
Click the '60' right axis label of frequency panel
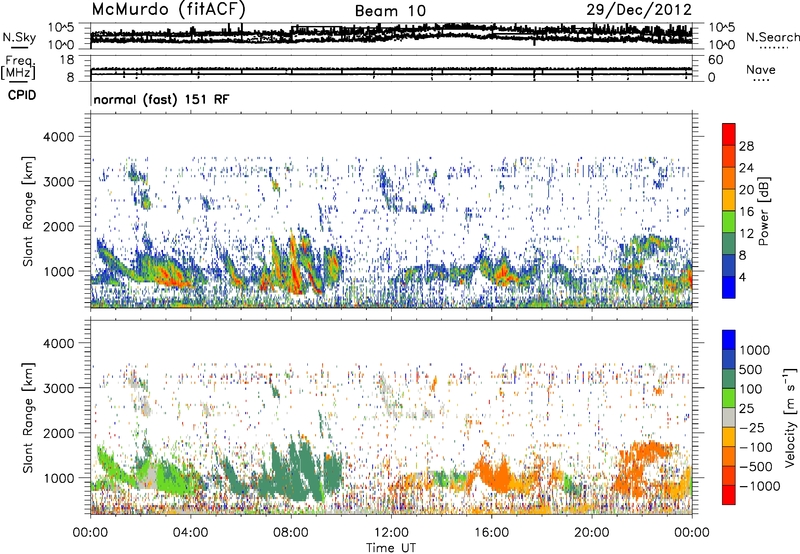click(x=715, y=60)
